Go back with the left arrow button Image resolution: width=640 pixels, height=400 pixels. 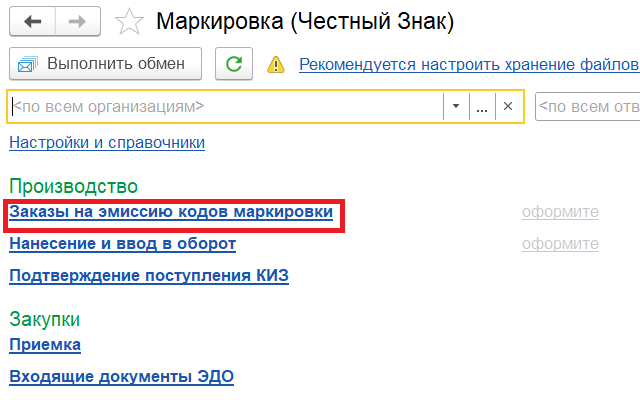coord(33,21)
